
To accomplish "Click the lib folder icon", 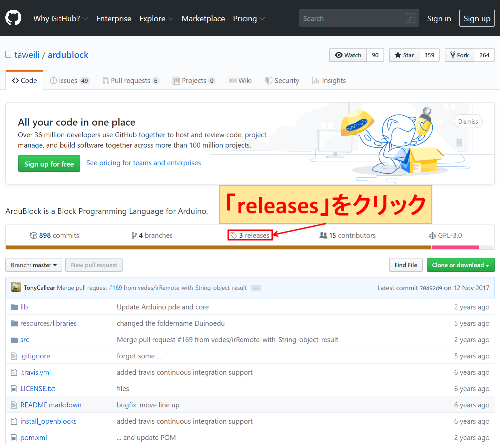I will [14, 307].
